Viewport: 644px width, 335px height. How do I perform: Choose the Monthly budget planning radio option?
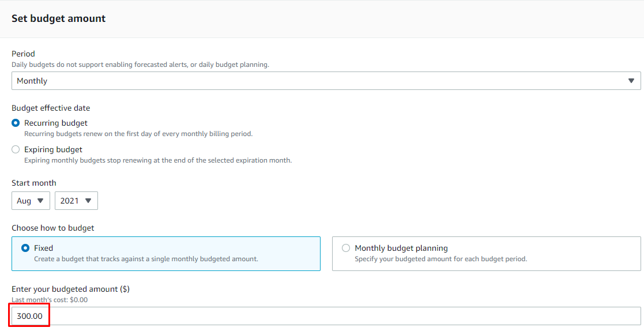coord(346,248)
